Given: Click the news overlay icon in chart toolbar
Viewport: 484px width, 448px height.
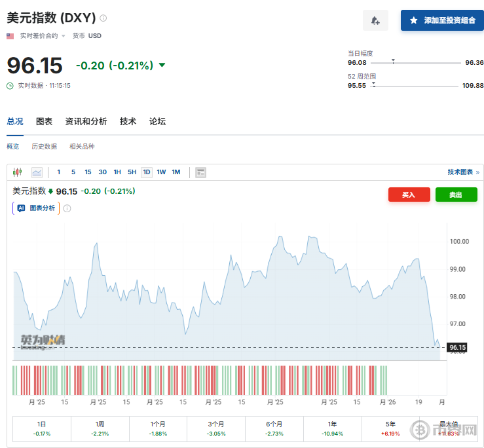Looking at the screenshot, I should pyautogui.click(x=200, y=172).
